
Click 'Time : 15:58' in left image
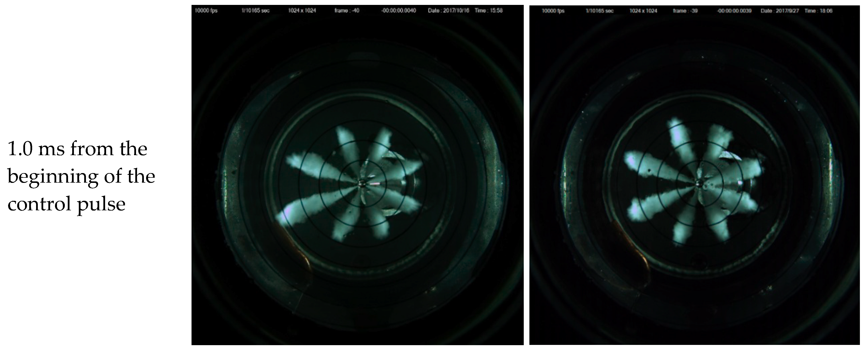pos(489,11)
